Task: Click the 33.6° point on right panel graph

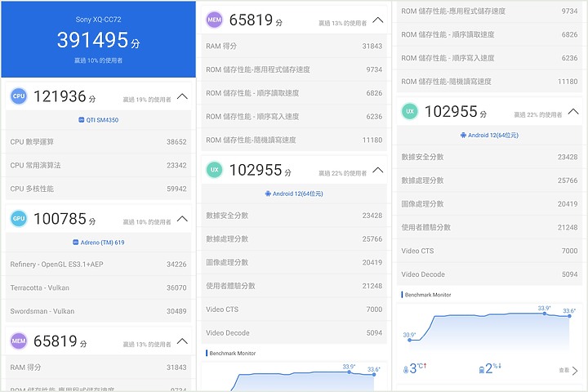Action: pos(569,316)
